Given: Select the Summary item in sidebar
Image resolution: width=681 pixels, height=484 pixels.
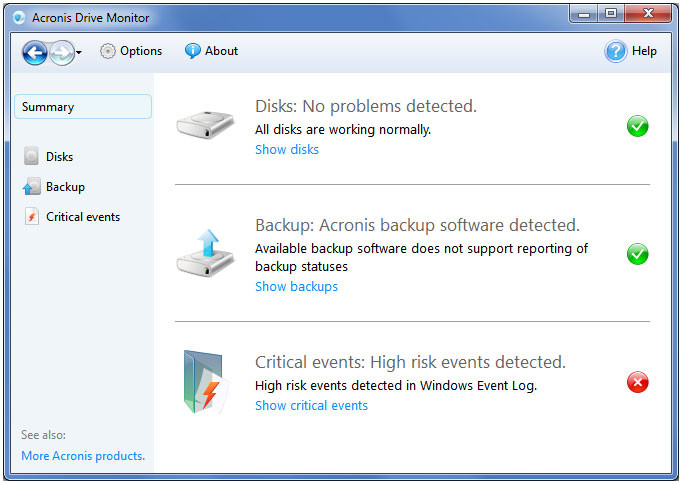Looking at the screenshot, I should (83, 107).
